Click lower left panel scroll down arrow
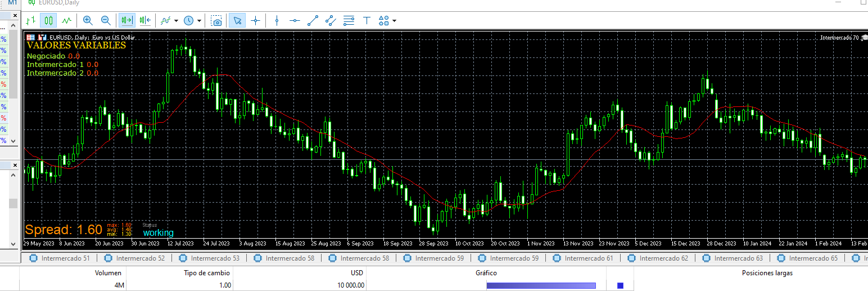868x291 pixels. click(x=13, y=244)
